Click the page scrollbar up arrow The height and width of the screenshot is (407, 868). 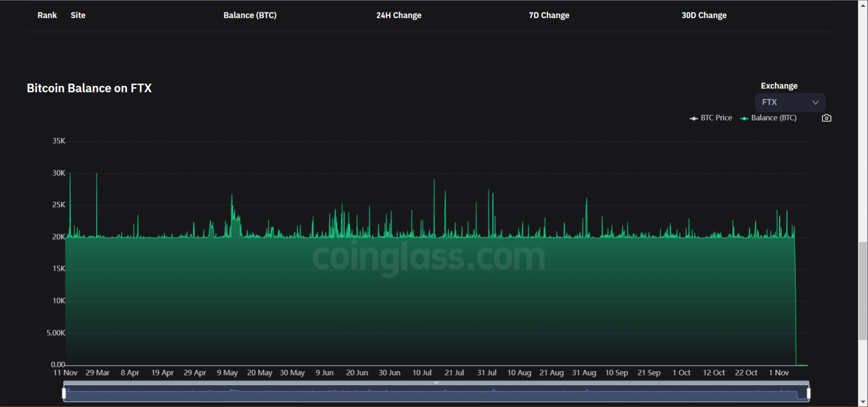coord(863,5)
